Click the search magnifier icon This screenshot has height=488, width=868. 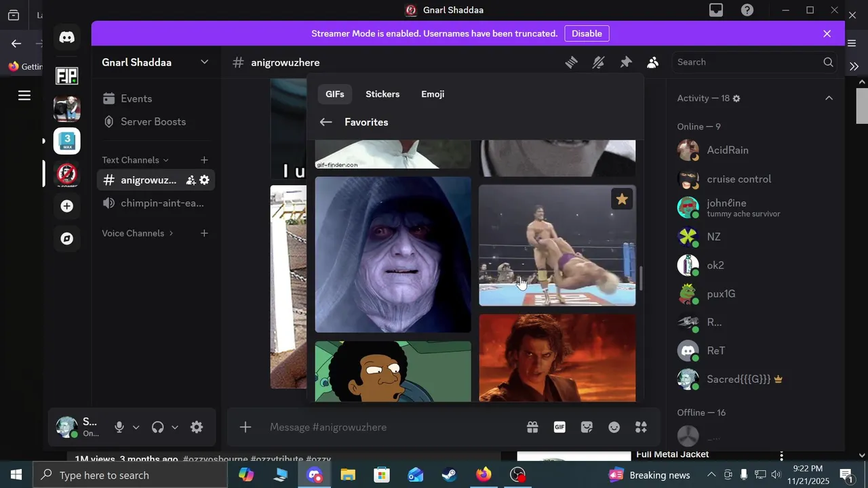coord(828,62)
